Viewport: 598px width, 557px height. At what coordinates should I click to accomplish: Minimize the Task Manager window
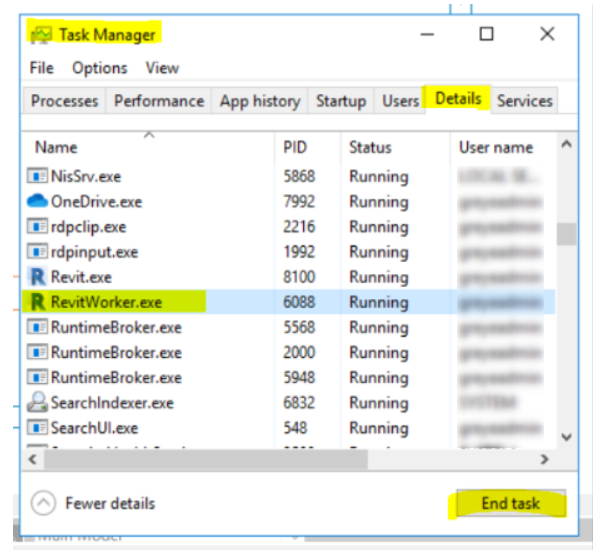coord(427,34)
